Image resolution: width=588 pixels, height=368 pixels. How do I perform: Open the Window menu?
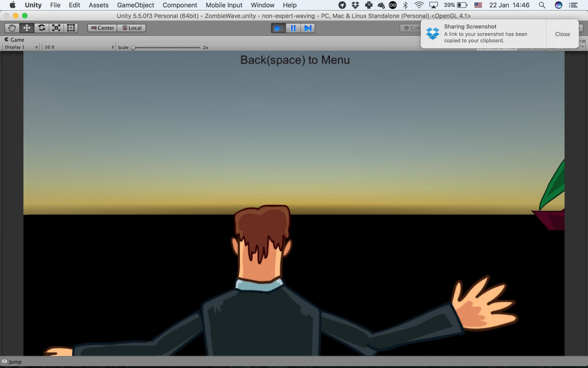tap(262, 5)
